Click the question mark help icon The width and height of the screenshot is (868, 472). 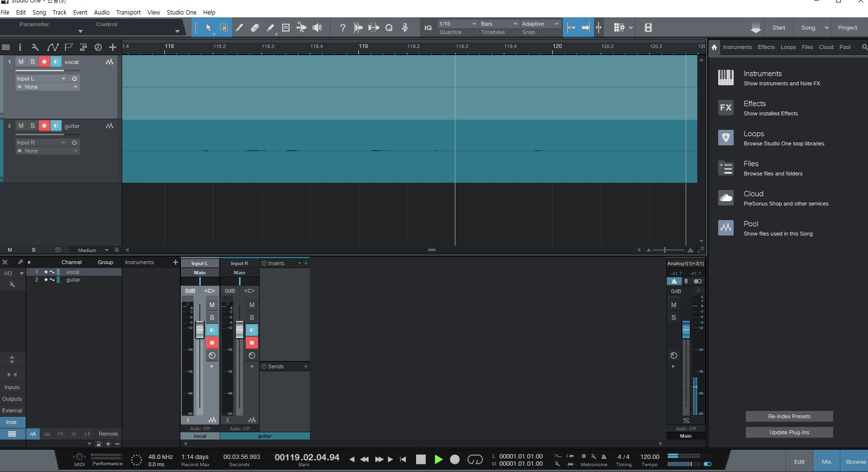[342, 28]
